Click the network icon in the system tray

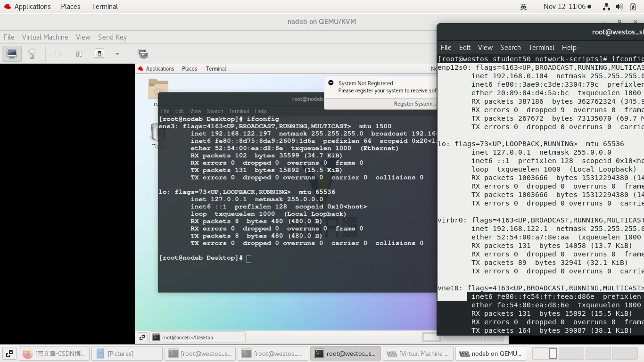tap(606, 6)
